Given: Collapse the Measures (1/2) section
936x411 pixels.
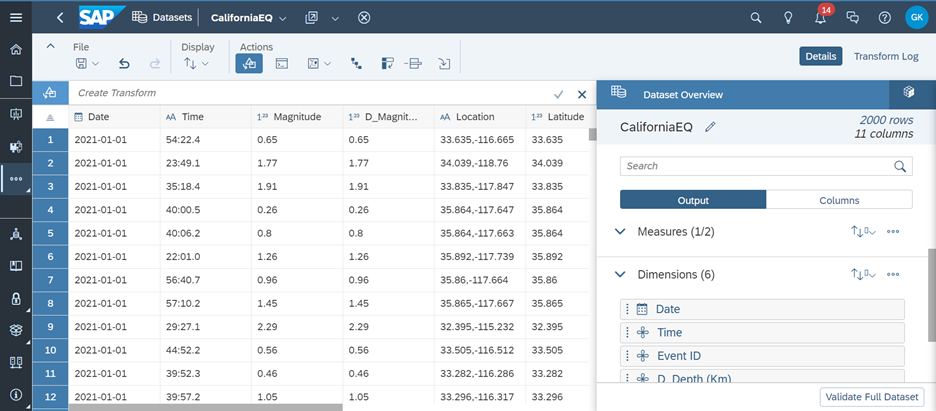Looking at the screenshot, I should [620, 231].
